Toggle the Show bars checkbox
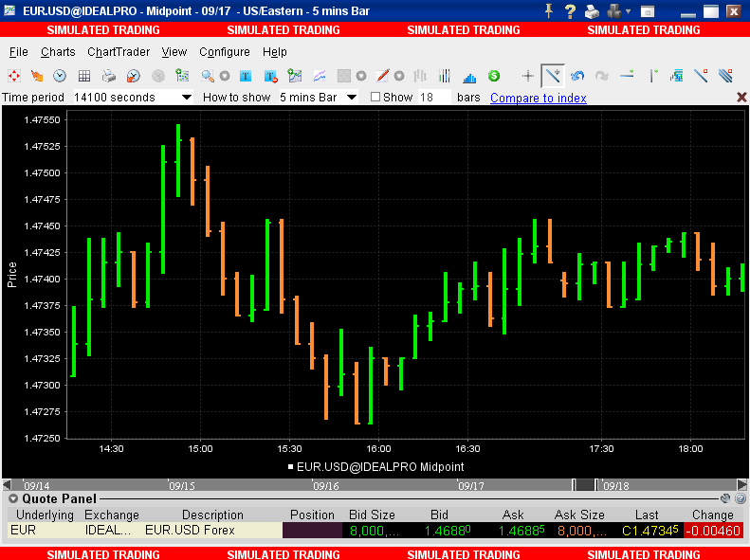Viewport: 750px width, 560px height. (375, 97)
